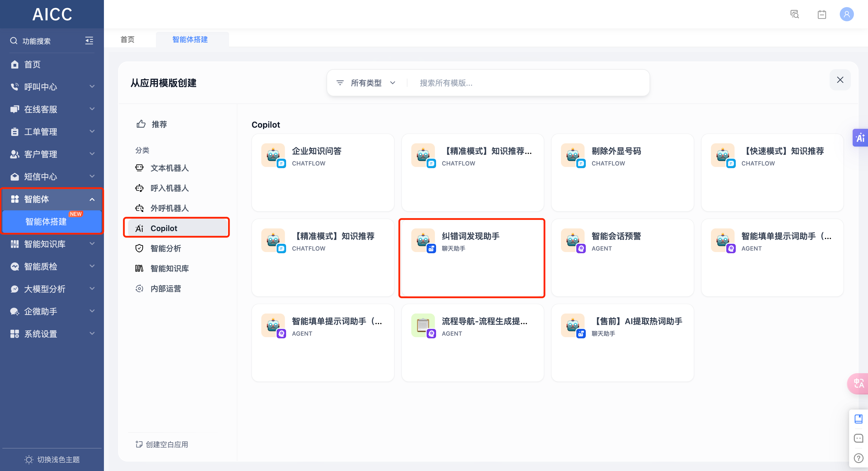Click the sidebar collapse icon next to 功能搜索
Screen dimensions: 868x471
point(89,41)
